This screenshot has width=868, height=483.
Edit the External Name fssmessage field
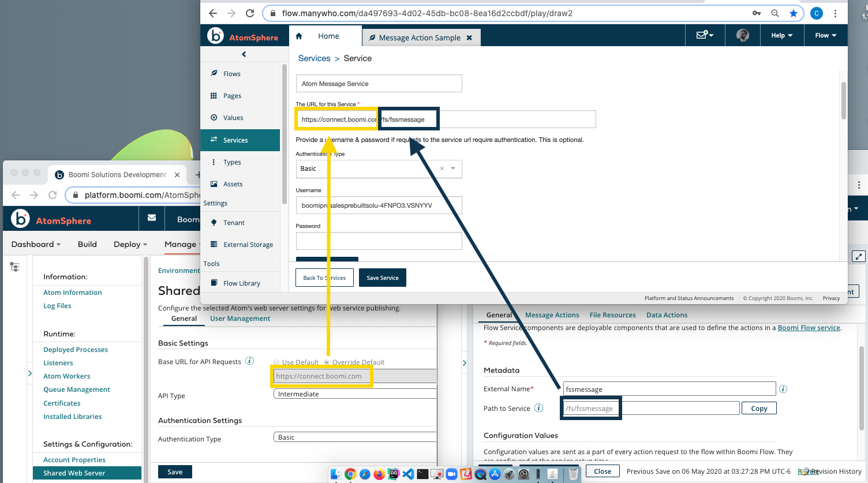[669, 389]
